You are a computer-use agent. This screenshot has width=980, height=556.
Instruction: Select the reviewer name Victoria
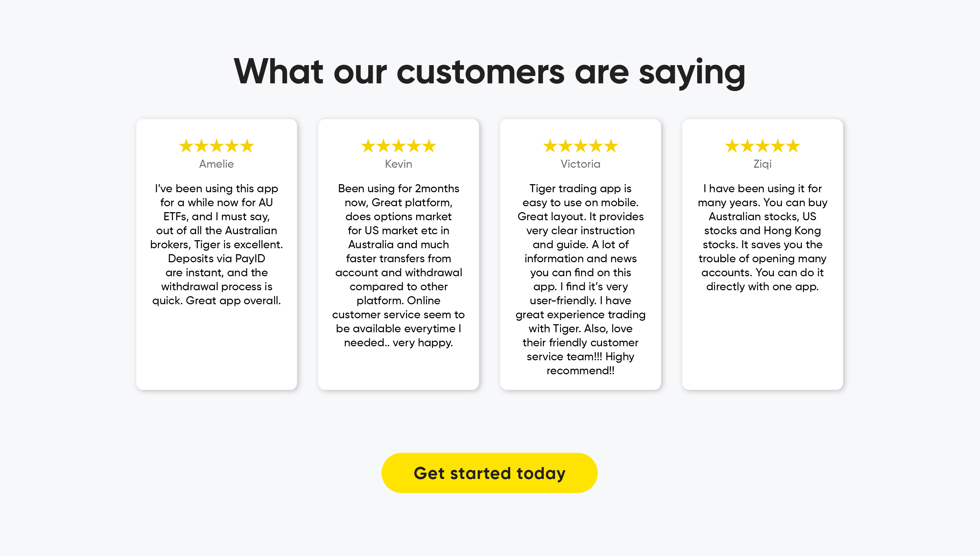[580, 164]
